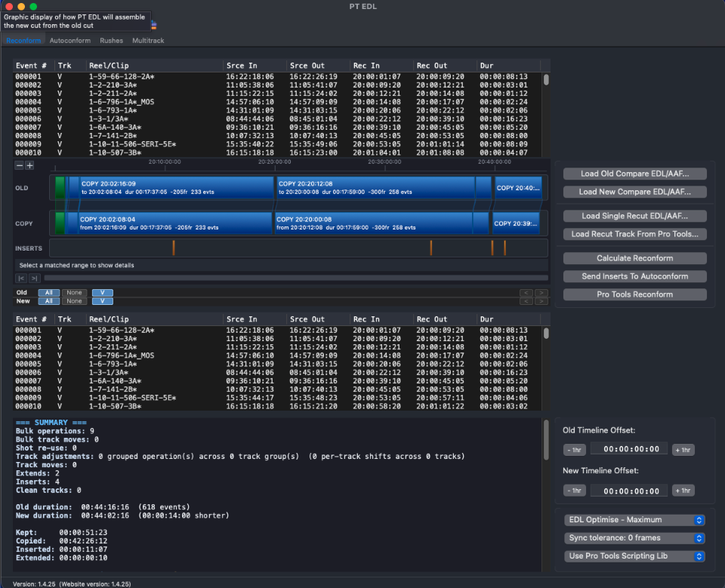Add one hour to New Timeline Offset

(683, 491)
